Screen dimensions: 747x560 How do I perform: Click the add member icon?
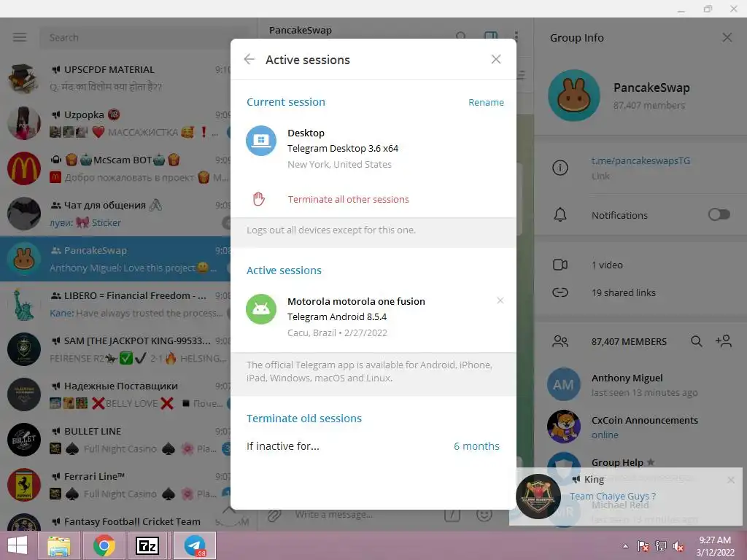(724, 341)
